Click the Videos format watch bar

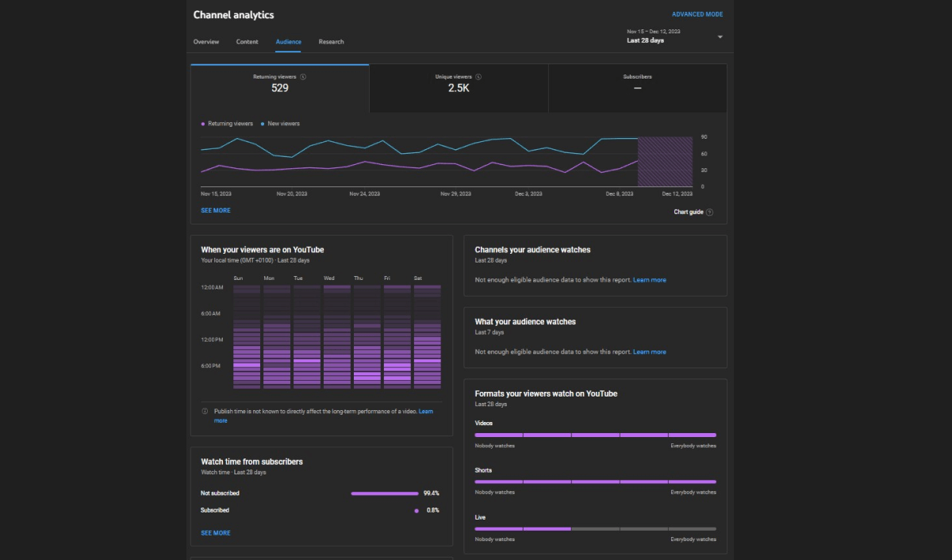pos(595,435)
